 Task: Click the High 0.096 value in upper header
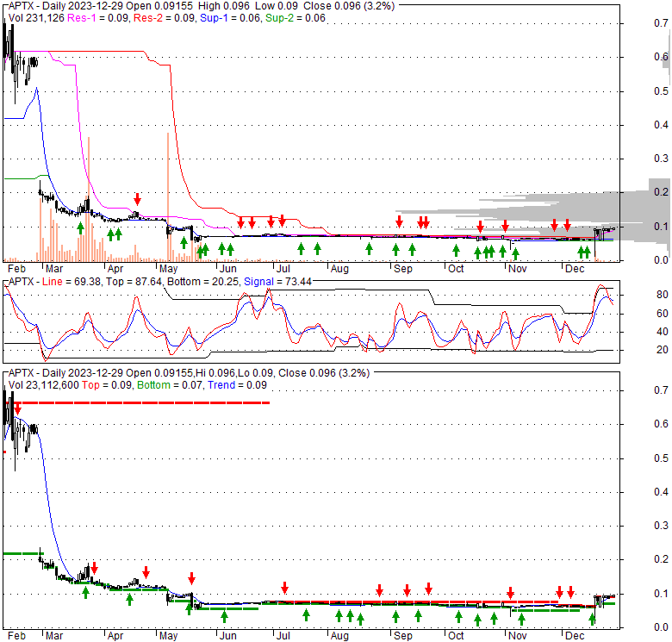click(x=224, y=6)
